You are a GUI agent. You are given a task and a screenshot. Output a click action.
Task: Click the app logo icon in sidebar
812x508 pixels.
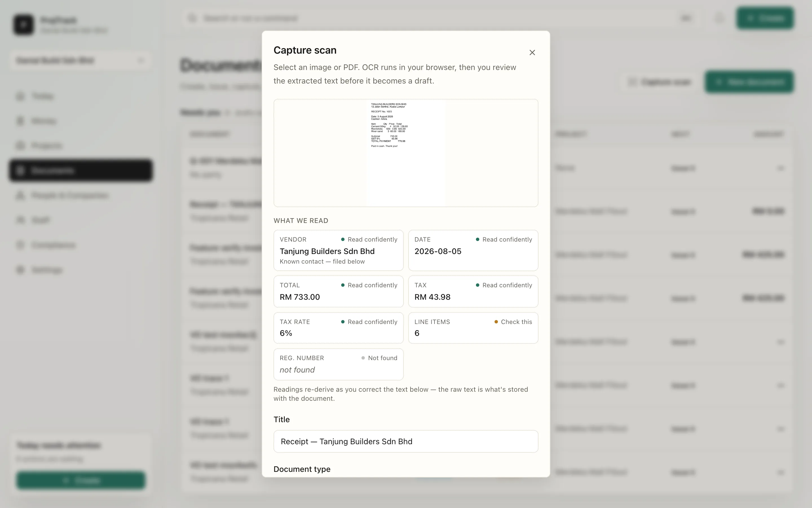click(x=23, y=25)
